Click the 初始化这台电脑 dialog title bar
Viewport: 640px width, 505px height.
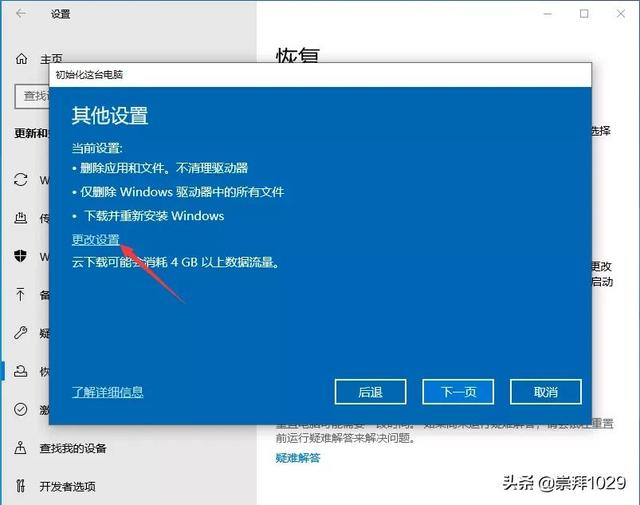tap(320, 75)
